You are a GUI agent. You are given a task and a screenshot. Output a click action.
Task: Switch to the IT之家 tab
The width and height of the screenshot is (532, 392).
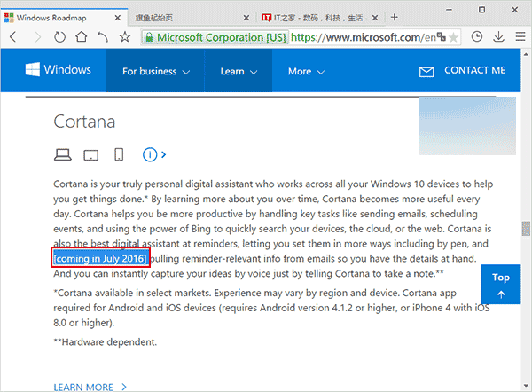click(x=320, y=18)
